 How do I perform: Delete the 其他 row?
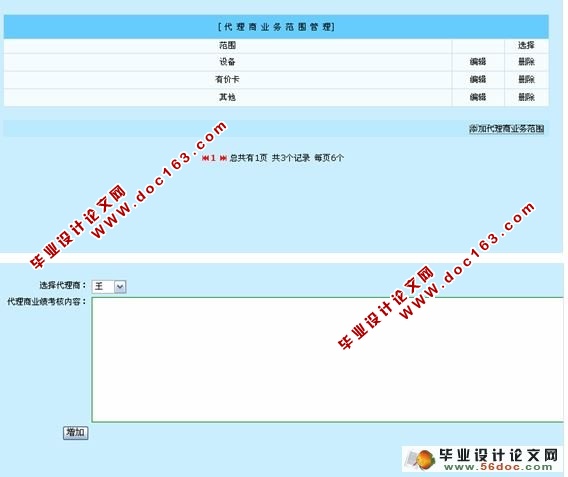coord(526,97)
